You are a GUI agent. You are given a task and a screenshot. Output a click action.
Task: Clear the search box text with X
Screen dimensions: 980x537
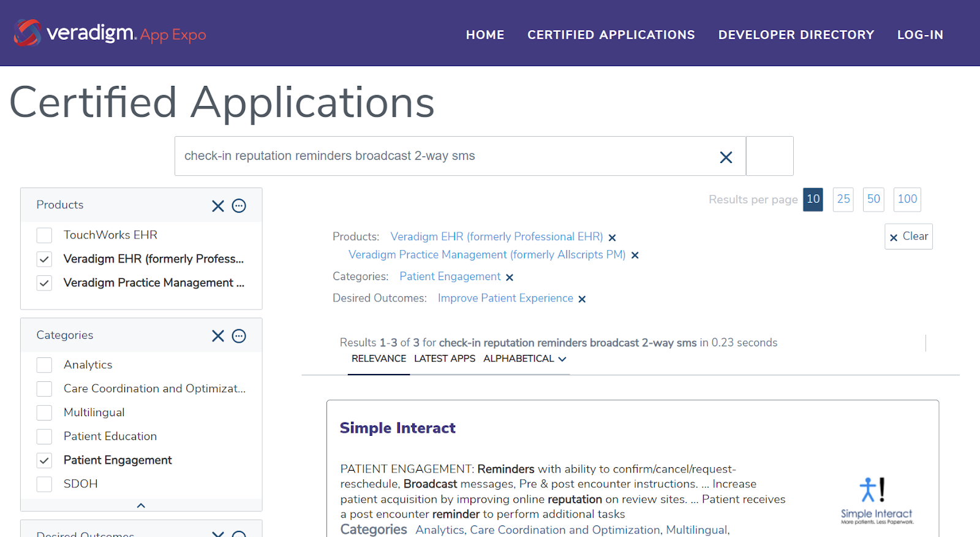click(726, 158)
